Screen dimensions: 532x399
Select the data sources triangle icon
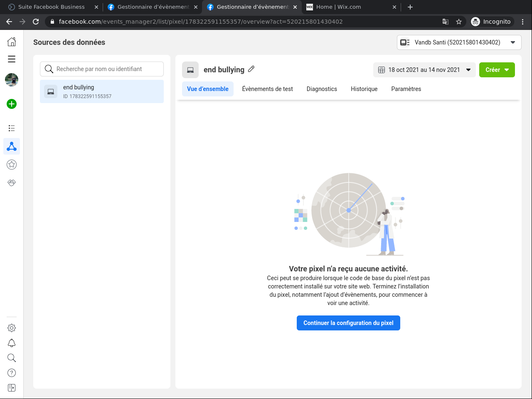tap(12, 146)
